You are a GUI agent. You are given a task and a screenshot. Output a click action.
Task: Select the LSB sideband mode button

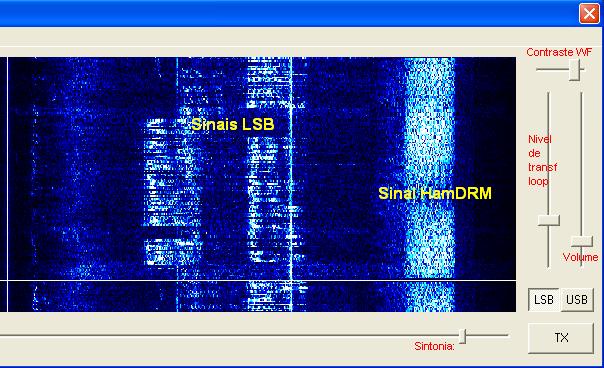pyautogui.click(x=544, y=299)
